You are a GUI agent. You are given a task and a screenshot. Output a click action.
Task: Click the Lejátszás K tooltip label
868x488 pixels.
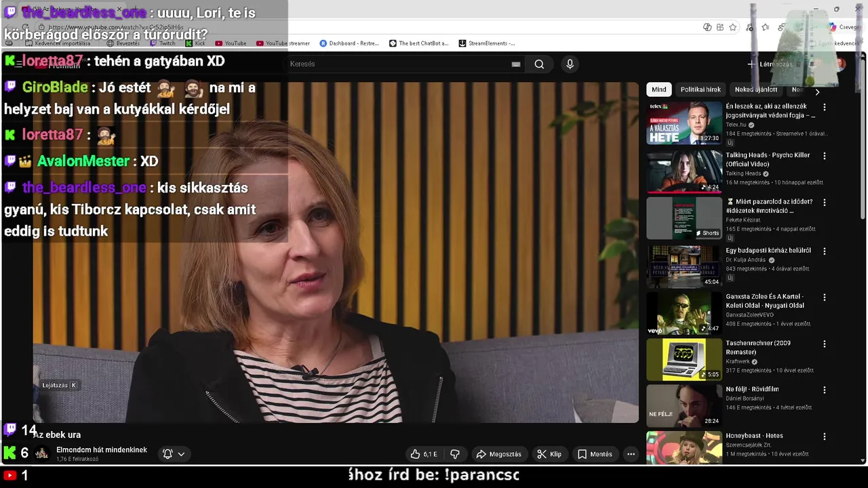click(x=60, y=385)
